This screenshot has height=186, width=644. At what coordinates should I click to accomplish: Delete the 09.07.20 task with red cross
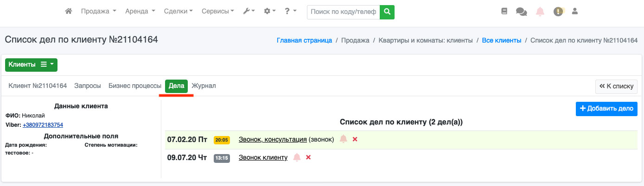(x=308, y=157)
